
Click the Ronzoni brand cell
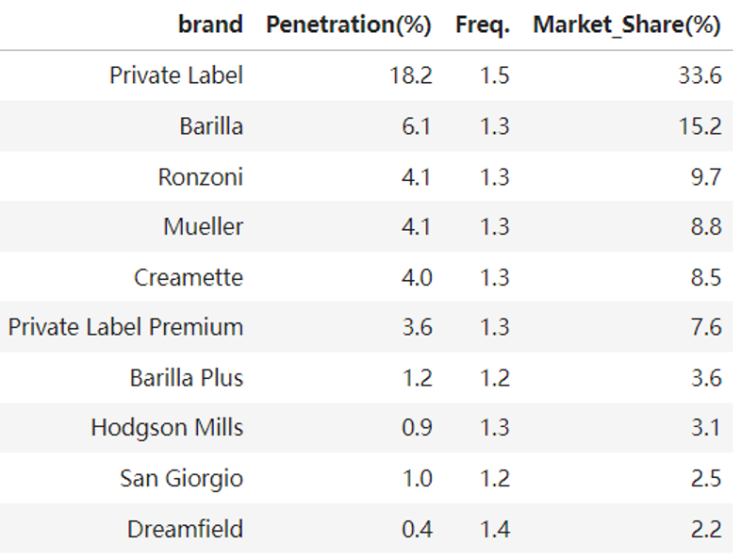(201, 176)
